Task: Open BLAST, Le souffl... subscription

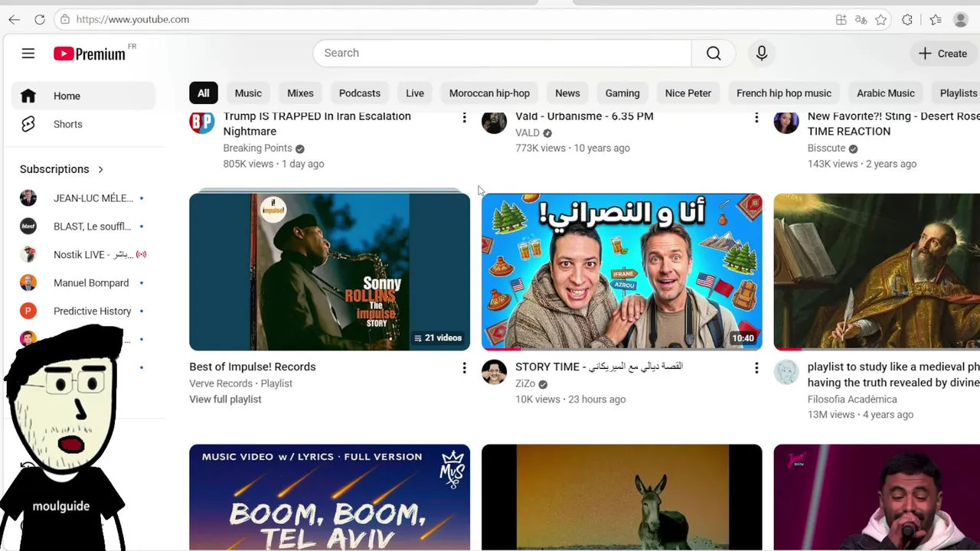Action: pos(83,227)
